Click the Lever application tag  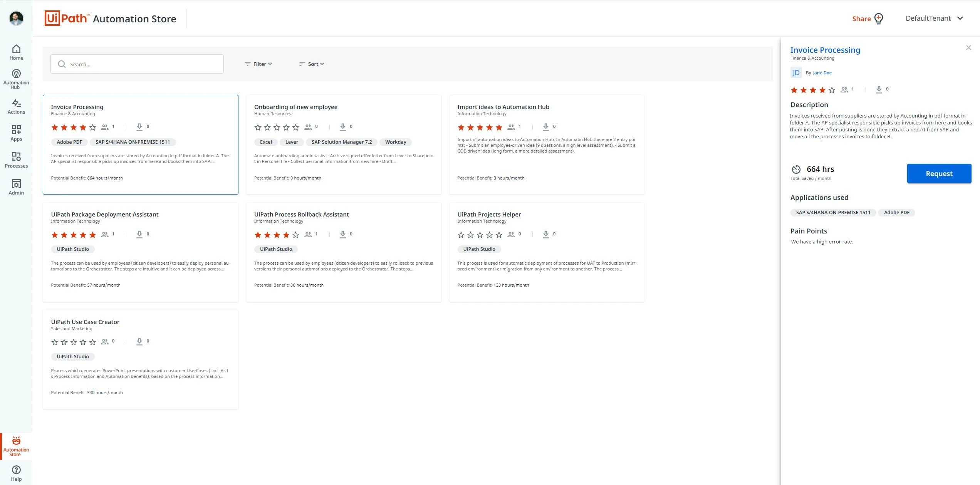[292, 142]
